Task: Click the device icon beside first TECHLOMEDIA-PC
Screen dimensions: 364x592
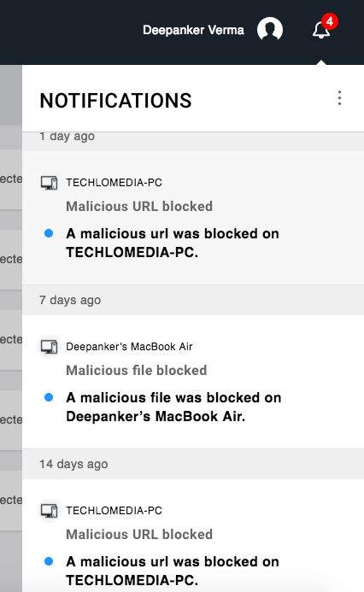Action: [49, 183]
